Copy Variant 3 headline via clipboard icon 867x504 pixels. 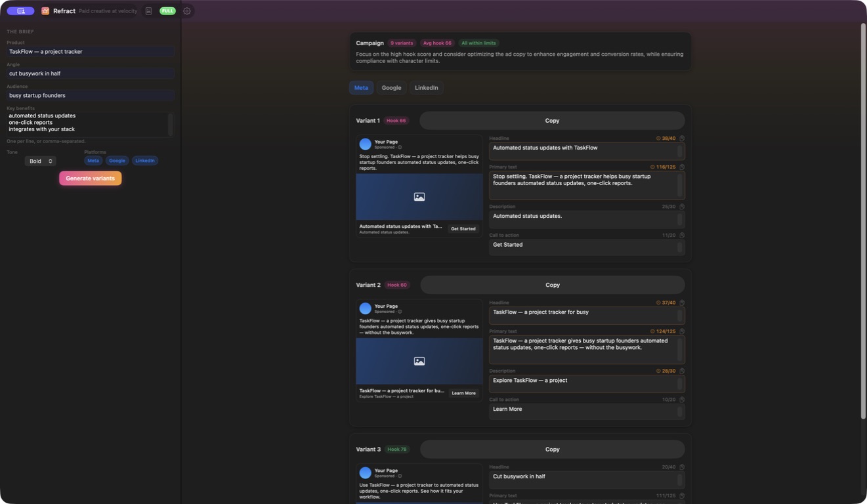(x=682, y=467)
